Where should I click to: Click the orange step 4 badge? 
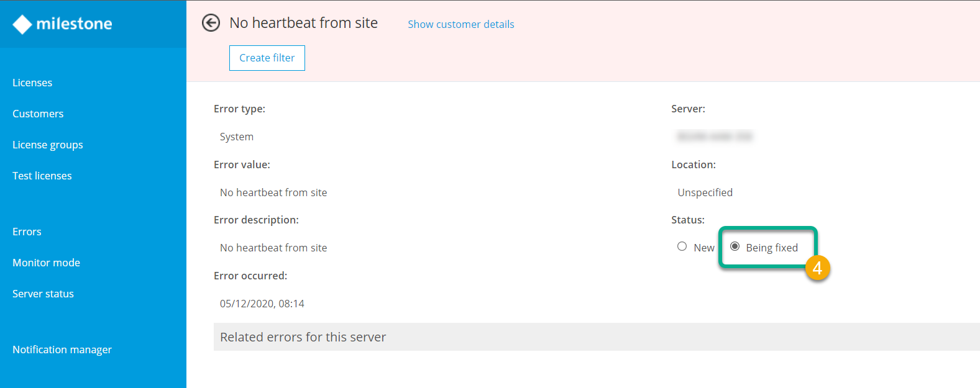(817, 268)
